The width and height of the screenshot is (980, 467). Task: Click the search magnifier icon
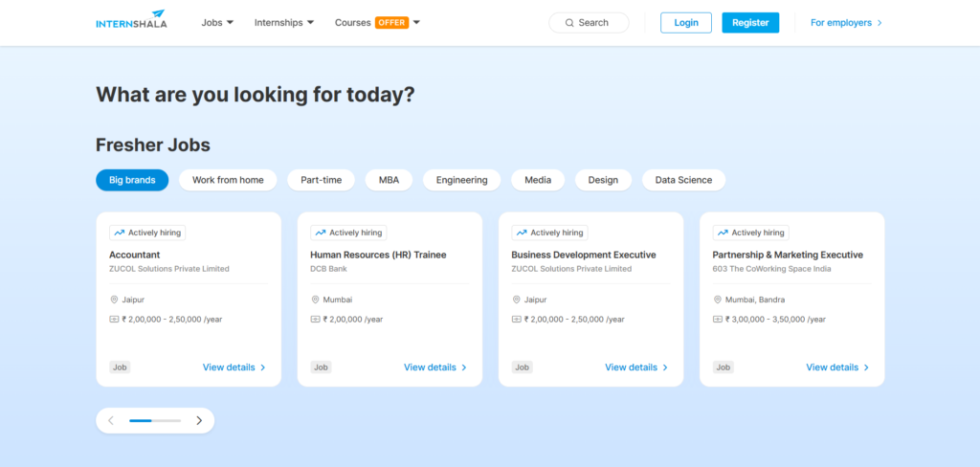569,23
